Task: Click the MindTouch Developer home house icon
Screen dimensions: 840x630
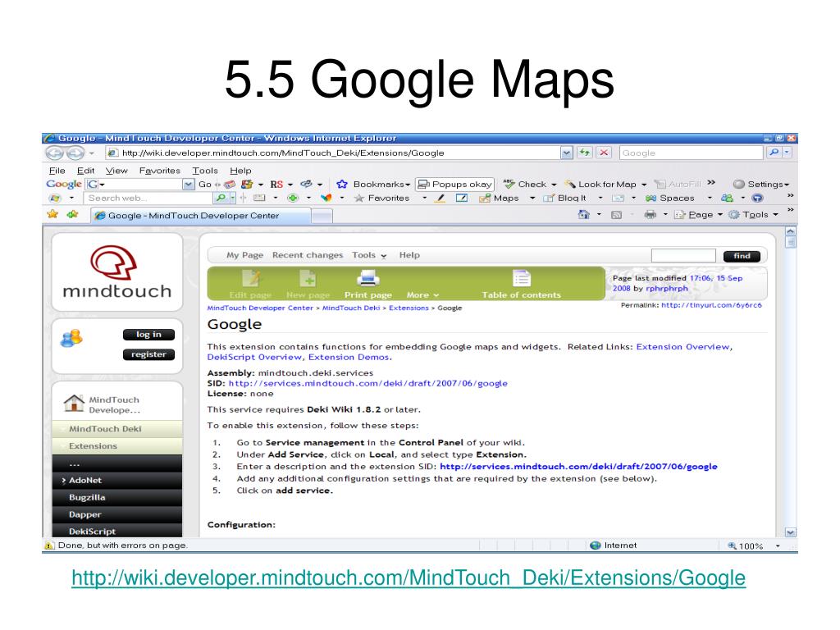Action: click(x=73, y=403)
